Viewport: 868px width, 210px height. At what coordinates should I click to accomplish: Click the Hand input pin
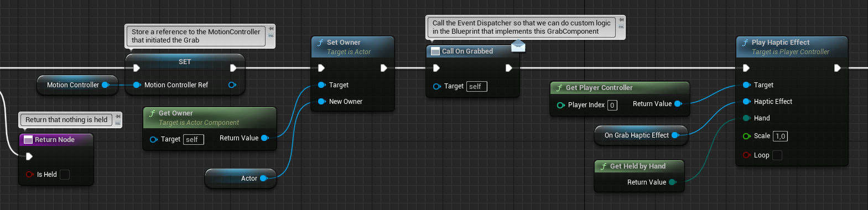coord(746,118)
